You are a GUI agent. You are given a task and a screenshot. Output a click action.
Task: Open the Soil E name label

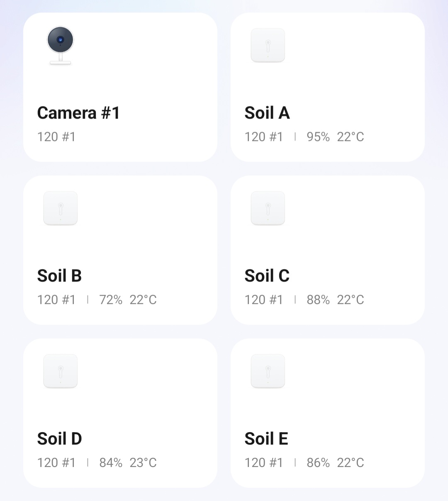[x=266, y=439]
